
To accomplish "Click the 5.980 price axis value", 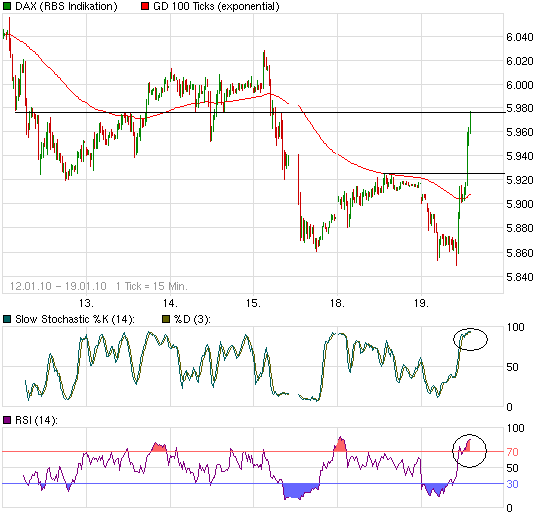I will (520, 108).
